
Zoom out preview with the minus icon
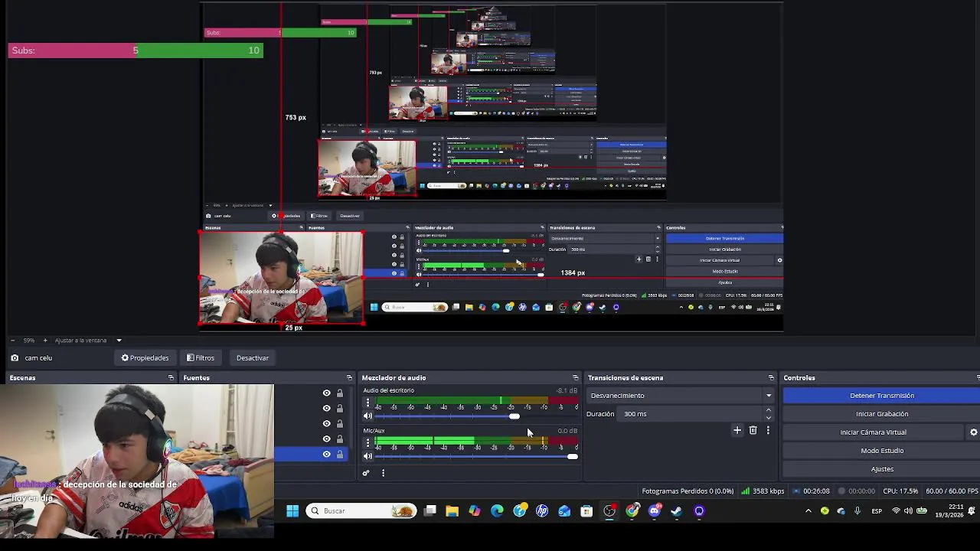click(x=12, y=340)
